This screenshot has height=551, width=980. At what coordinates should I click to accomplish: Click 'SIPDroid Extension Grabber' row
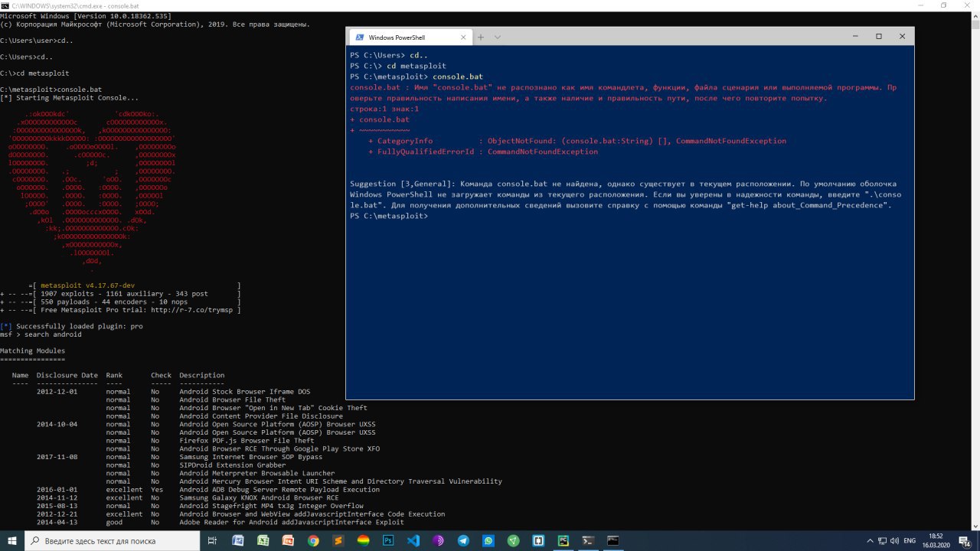tap(233, 465)
